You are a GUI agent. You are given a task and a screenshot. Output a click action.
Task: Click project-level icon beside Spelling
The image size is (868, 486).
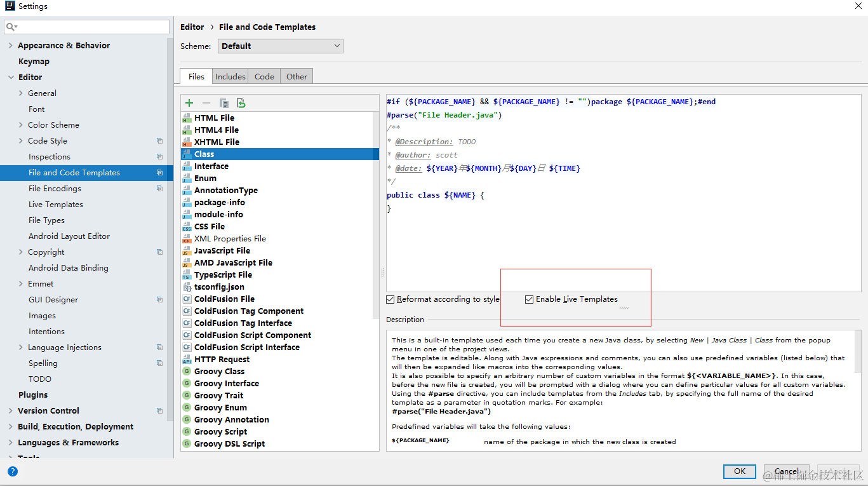[x=159, y=363]
